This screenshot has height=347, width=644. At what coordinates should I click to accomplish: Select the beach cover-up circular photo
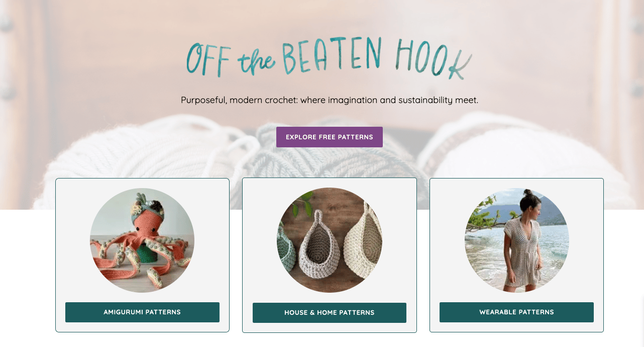pos(517,240)
